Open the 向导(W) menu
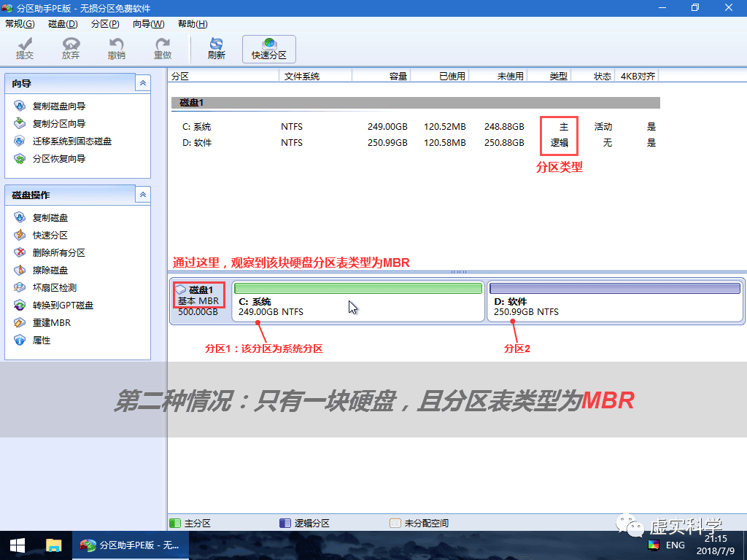747x560 pixels. click(149, 24)
